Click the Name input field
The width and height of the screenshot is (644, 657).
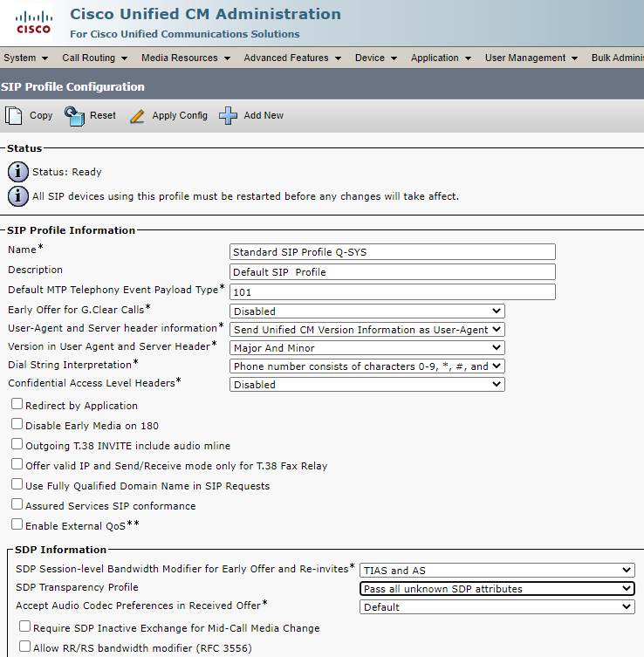(392, 252)
